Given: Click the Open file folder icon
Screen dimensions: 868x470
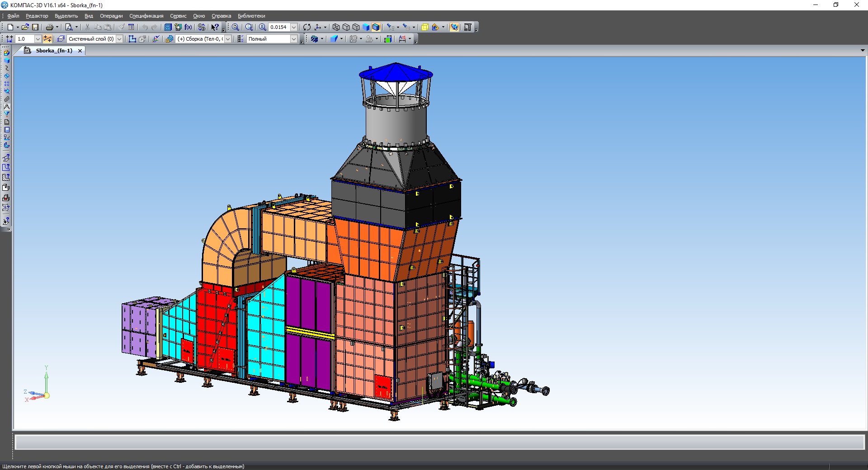Looking at the screenshot, I should 25,27.
